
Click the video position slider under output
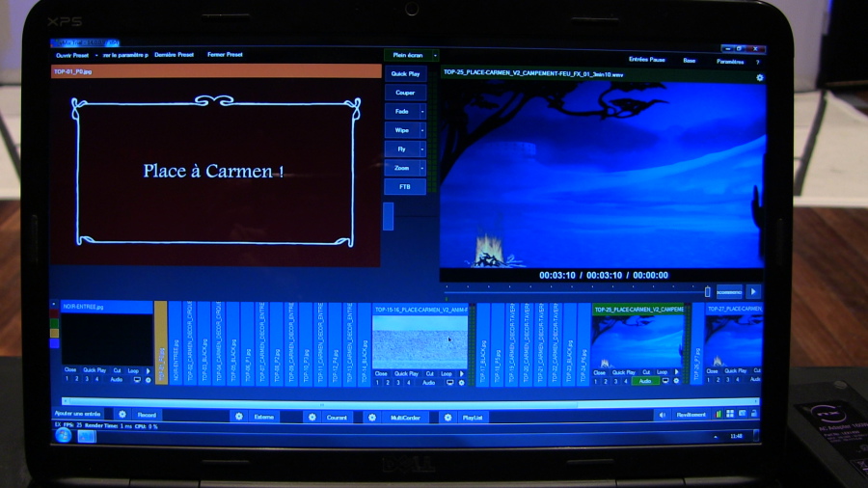tap(577, 287)
